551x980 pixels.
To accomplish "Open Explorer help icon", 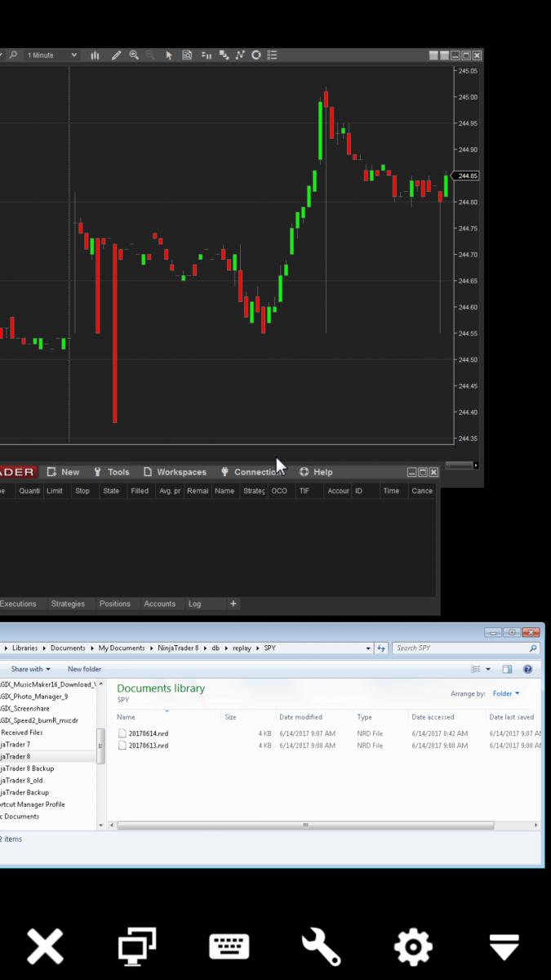I will pos(527,670).
